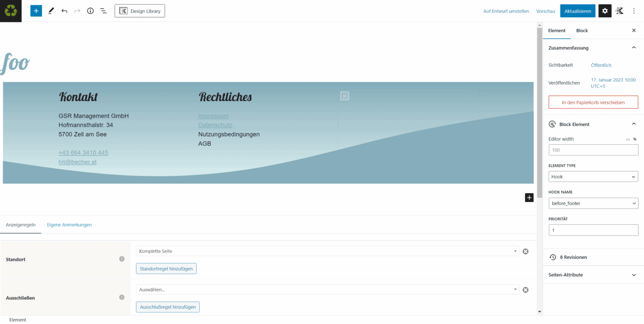Open the block inserter
The height and width of the screenshot is (324, 644).
(x=36, y=11)
